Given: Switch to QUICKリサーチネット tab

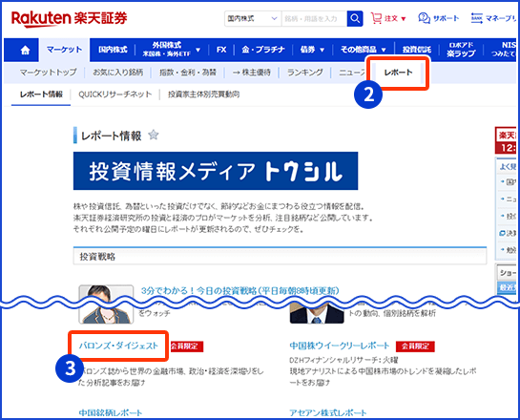Looking at the screenshot, I should pos(115,94).
